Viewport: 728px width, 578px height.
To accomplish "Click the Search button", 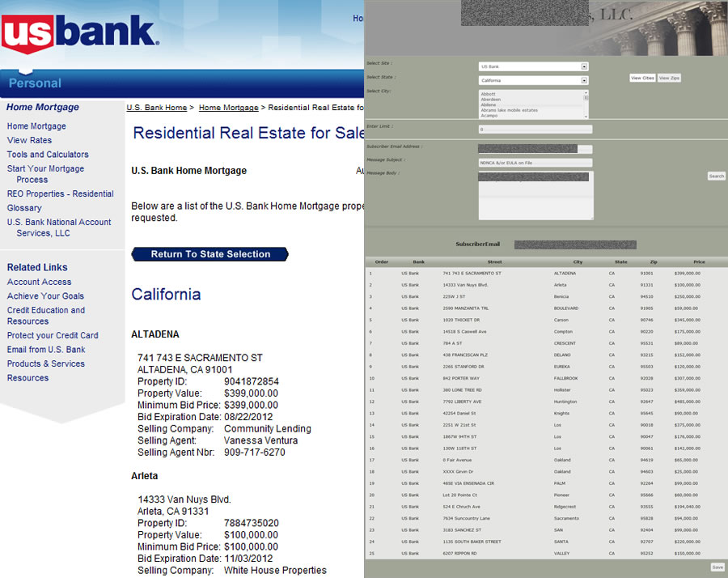I will [x=716, y=176].
